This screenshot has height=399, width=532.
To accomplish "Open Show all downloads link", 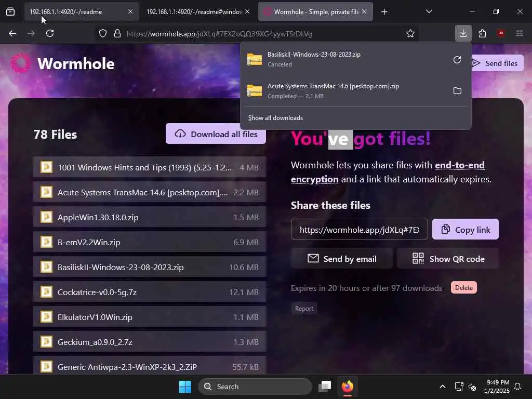I will pos(275,118).
